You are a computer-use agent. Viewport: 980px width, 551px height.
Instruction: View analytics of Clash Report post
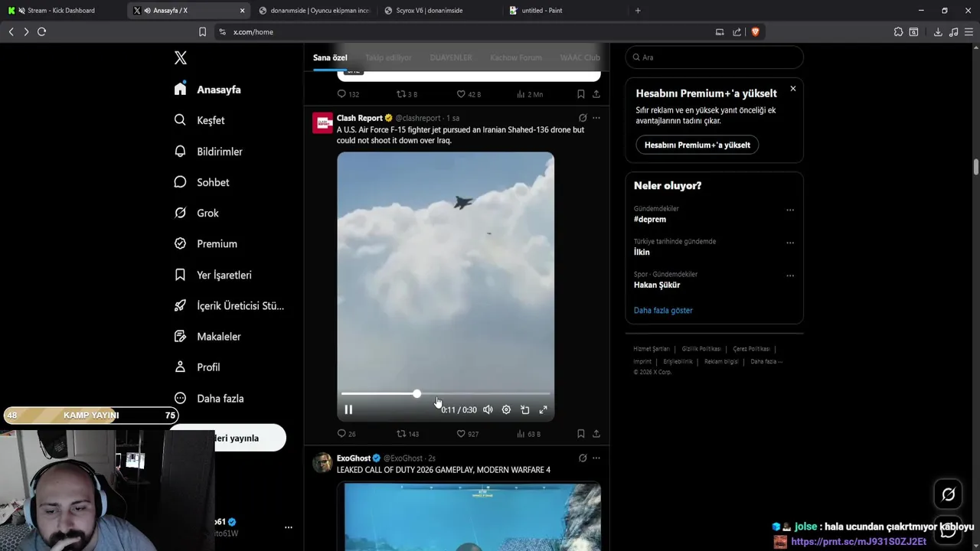[x=528, y=434]
